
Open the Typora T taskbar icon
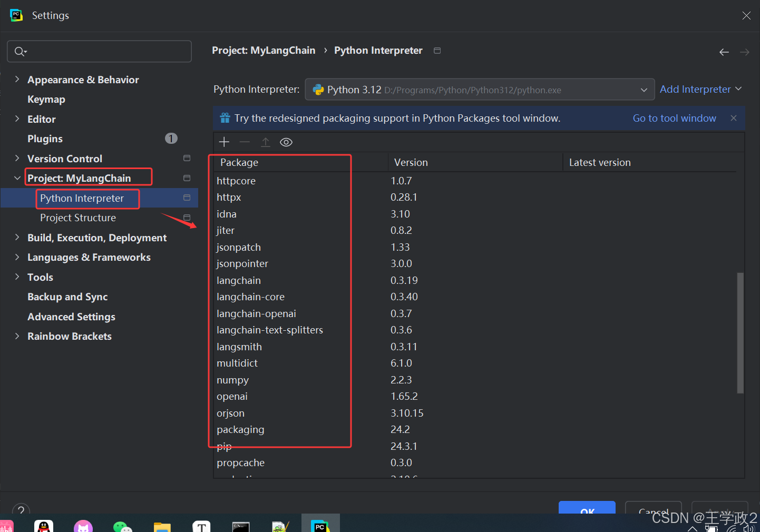tap(202, 526)
